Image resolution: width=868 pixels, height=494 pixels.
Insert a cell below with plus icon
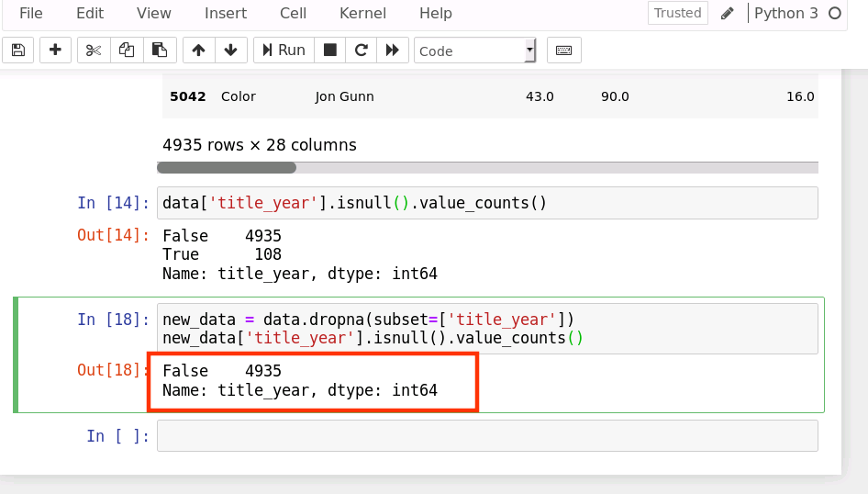coord(55,51)
